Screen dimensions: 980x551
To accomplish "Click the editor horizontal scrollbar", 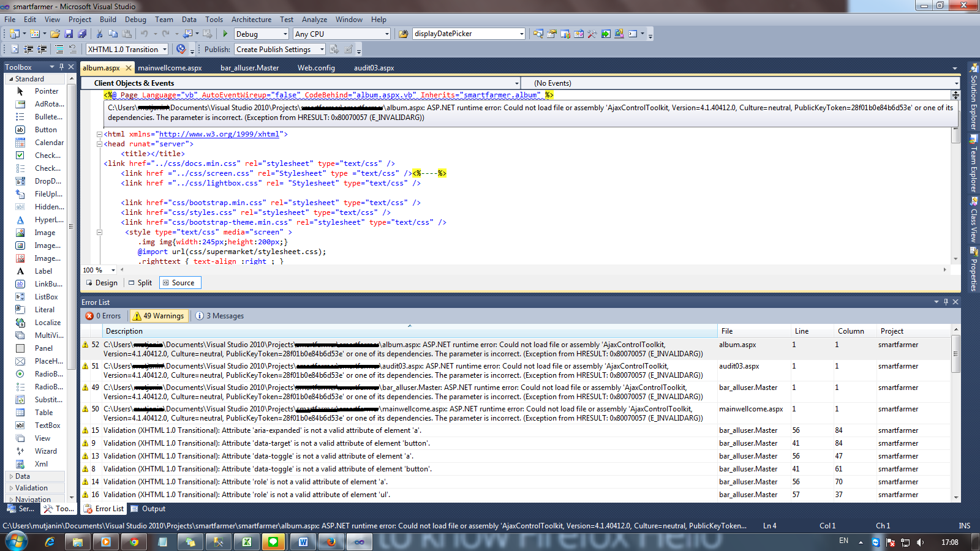I will (x=533, y=270).
